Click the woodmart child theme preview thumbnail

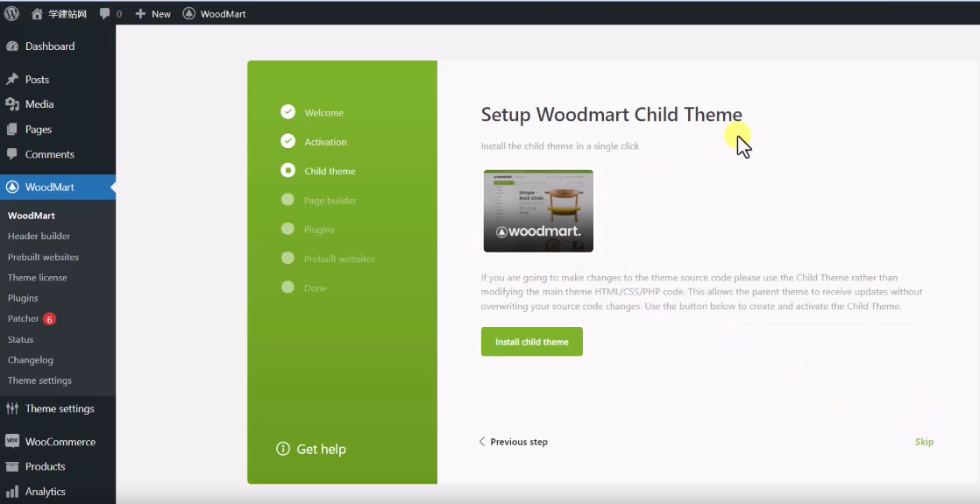coord(538,210)
